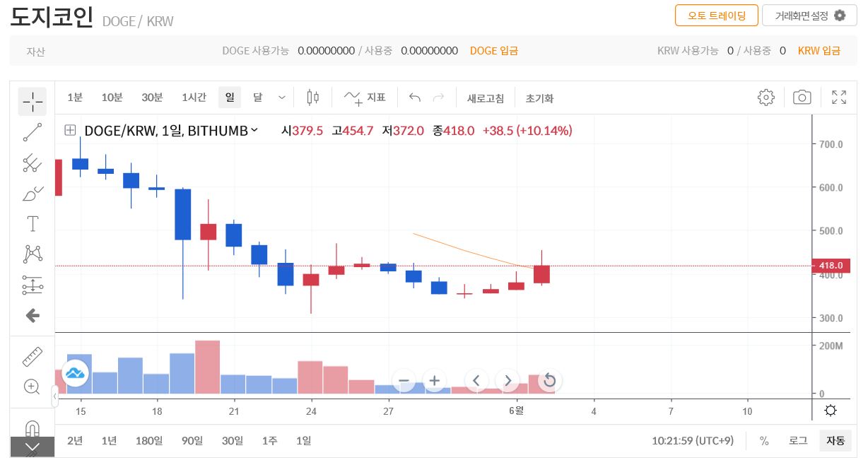This screenshot has height=460, width=868.
Task: Open chart settings gear icon
Action: [x=766, y=98]
